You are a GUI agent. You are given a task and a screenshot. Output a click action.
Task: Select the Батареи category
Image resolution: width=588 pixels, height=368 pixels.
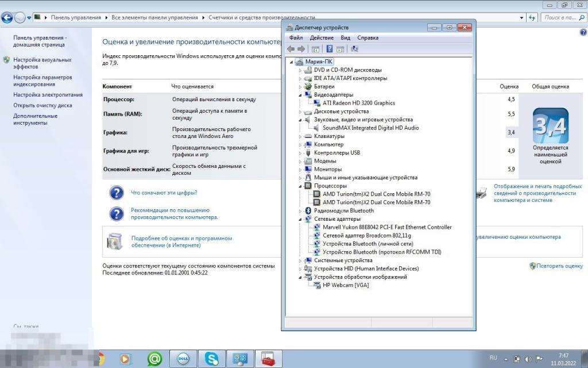click(x=324, y=86)
